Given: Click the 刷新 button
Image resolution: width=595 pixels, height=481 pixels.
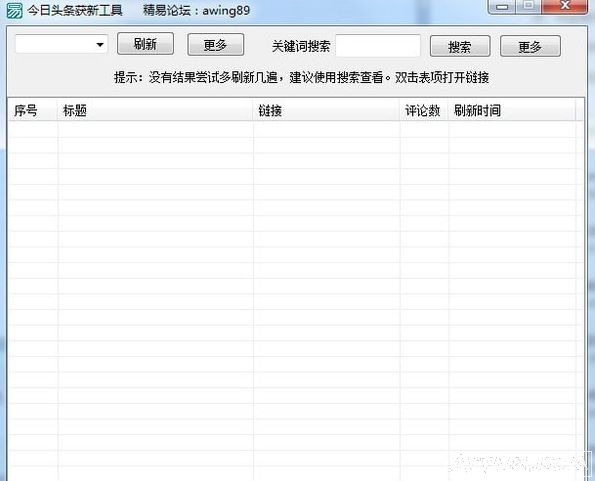Looking at the screenshot, I should pos(145,44).
